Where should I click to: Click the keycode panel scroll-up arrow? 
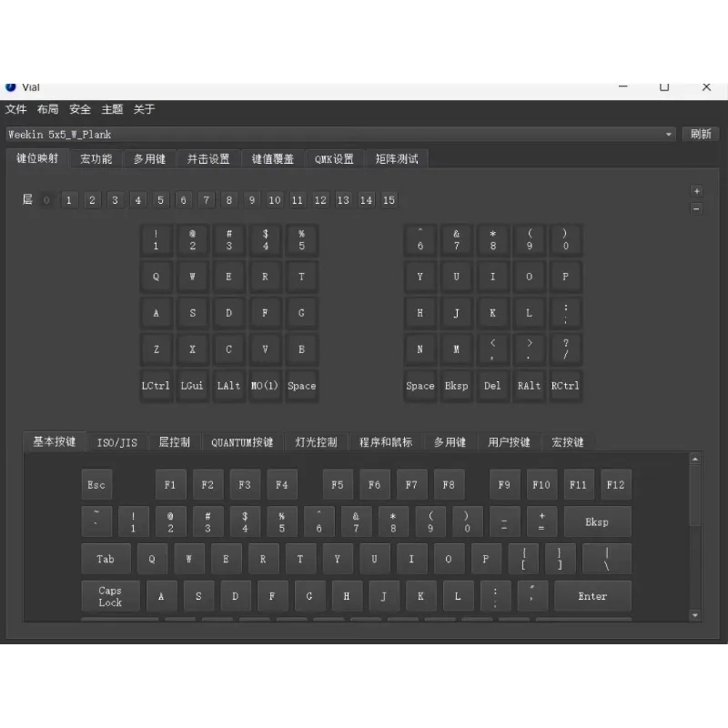(x=695, y=459)
